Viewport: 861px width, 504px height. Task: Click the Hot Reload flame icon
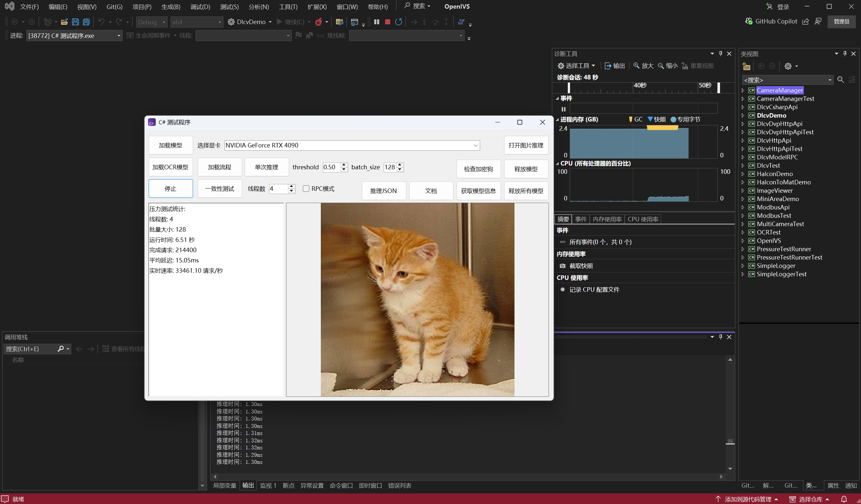click(x=319, y=22)
